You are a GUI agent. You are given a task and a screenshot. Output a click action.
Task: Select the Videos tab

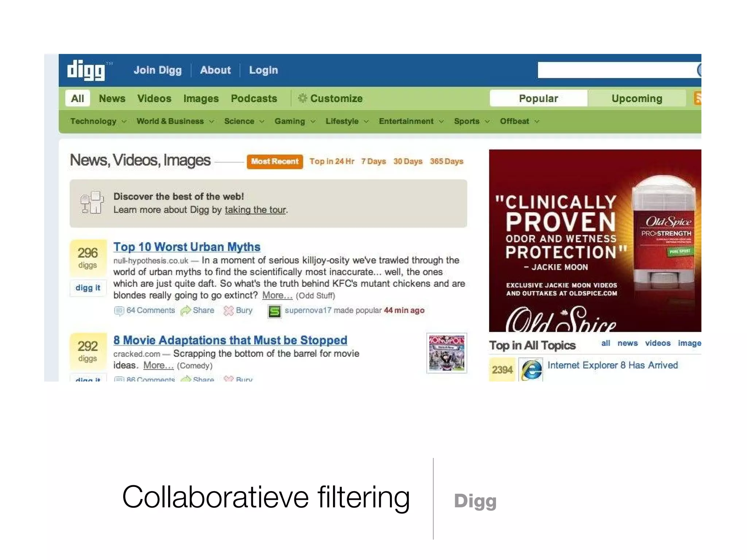(154, 98)
